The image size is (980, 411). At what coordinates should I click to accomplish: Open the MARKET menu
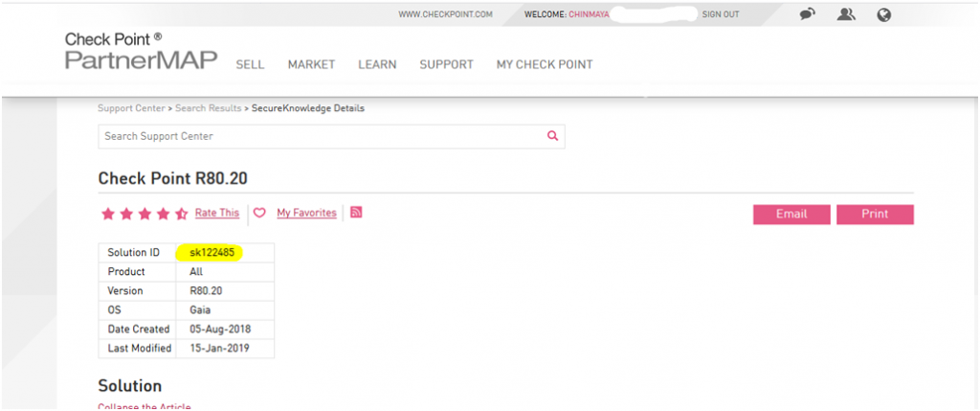pyautogui.click(x=311, y=64)
